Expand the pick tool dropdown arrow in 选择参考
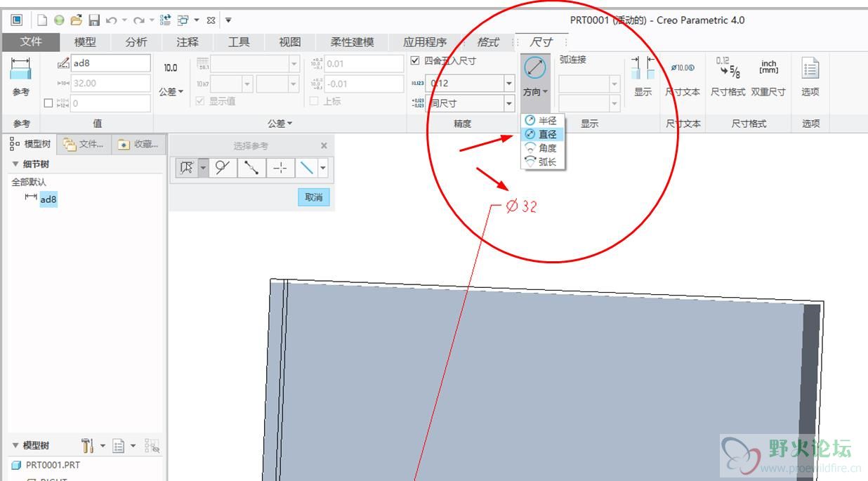868x481 pixels. 204,168
